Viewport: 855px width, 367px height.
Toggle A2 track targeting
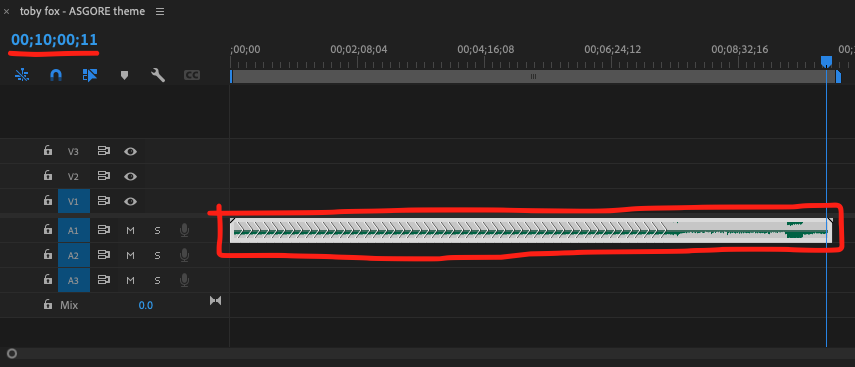pos(74,256)
